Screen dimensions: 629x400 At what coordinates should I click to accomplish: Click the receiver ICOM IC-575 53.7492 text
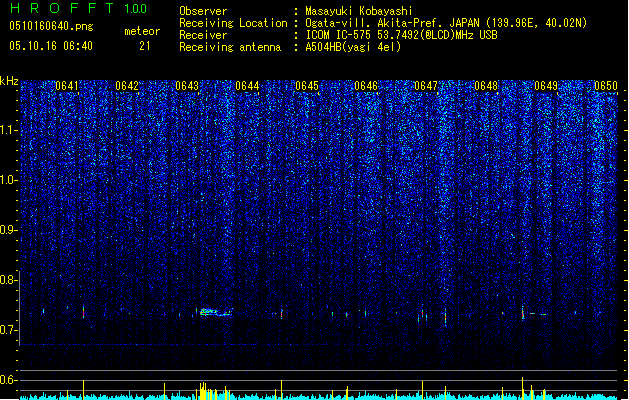(401, 35)
